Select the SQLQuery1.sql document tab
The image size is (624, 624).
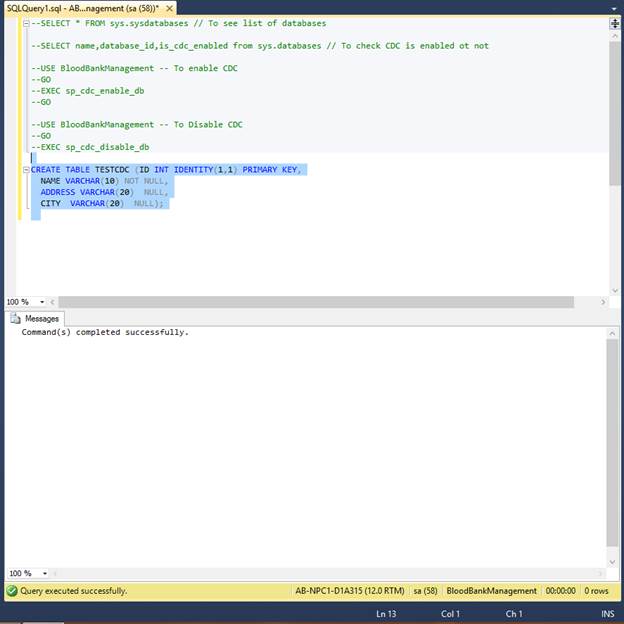coord(90,8)
